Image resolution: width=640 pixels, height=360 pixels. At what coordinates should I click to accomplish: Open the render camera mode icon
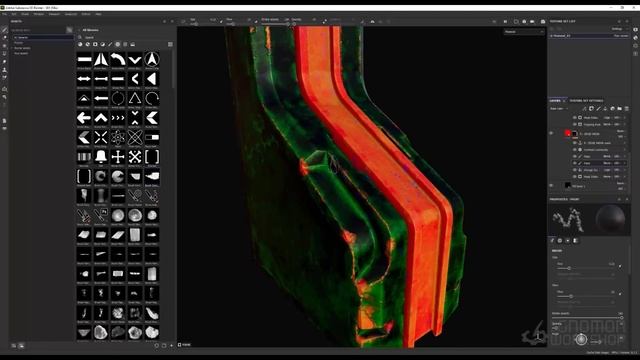[x=543, y=21]
